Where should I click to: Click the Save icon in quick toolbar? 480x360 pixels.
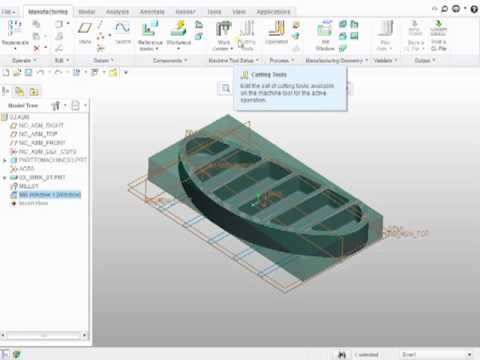28,72
